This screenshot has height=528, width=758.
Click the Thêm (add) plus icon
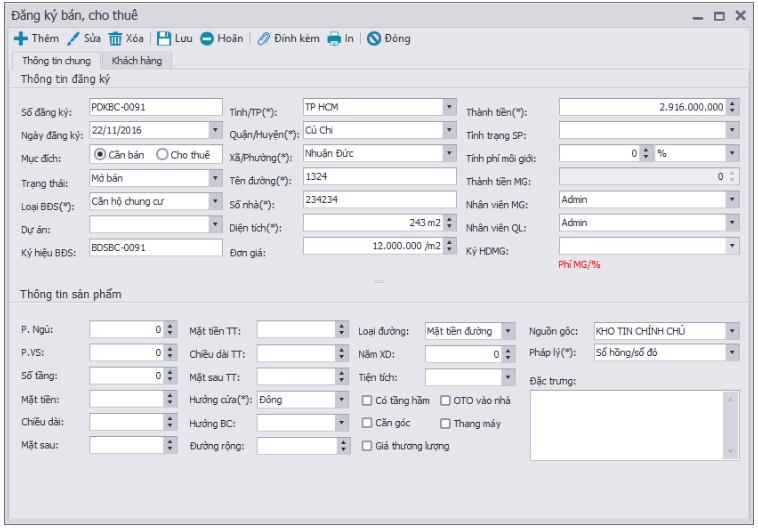tap(19, 39)
